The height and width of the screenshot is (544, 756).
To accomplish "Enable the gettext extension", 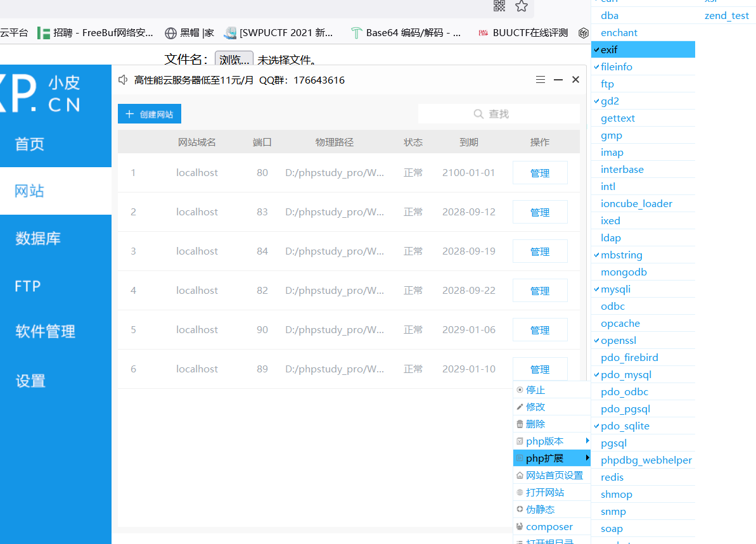I will click(643, 118).
